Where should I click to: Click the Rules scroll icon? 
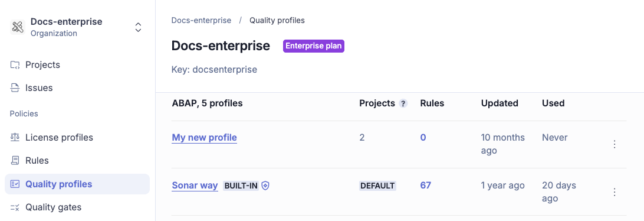(15, 160)
